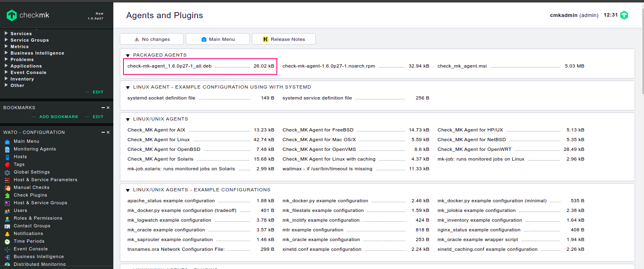The image size is (644, 269).
Task: Minimize the WATO Configuration snapin
Action: point(103,132)
